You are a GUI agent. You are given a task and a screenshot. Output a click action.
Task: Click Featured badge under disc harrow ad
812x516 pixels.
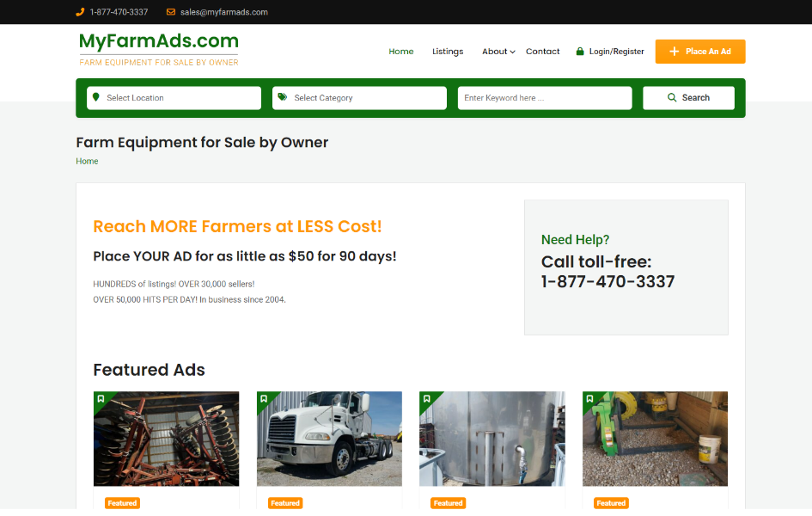pyautogui.click(x=122, y=503)
